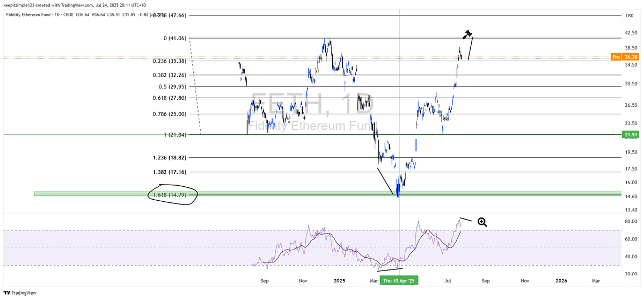Open the USD currency selector
The width and height of the screenshot is (644, 299).
[x=630, y=16]
